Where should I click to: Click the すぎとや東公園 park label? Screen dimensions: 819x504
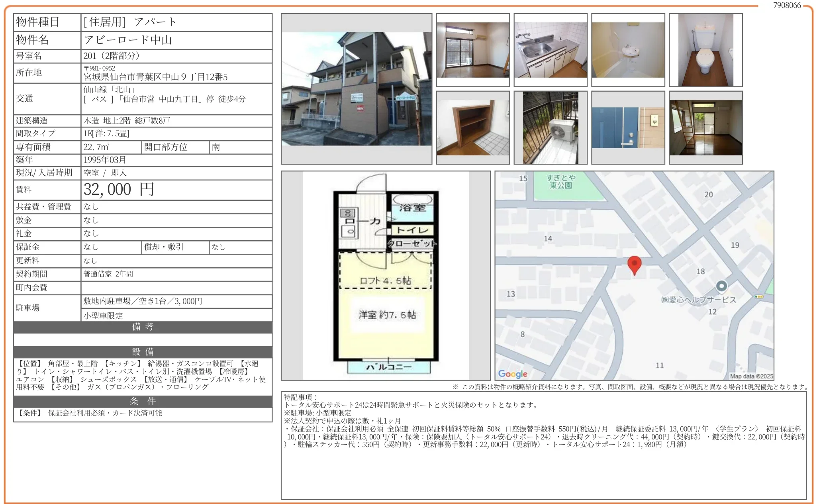click(560, 182)
